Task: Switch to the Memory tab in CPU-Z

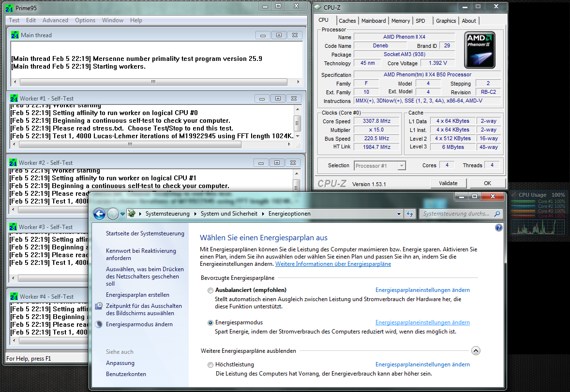Action: [401, 21]
